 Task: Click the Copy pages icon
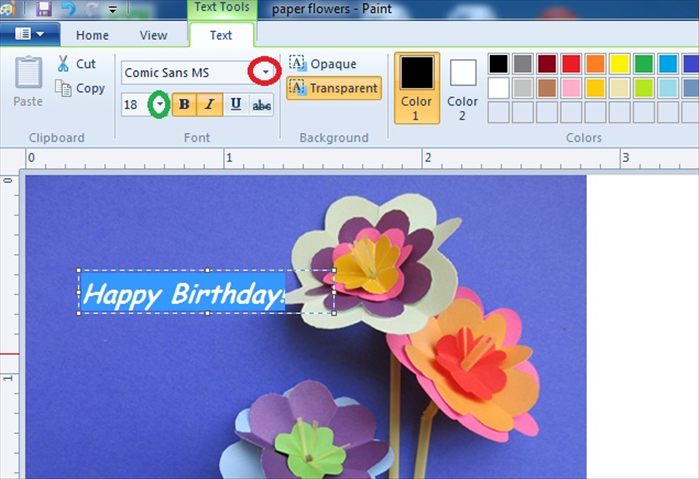[63, 88]
